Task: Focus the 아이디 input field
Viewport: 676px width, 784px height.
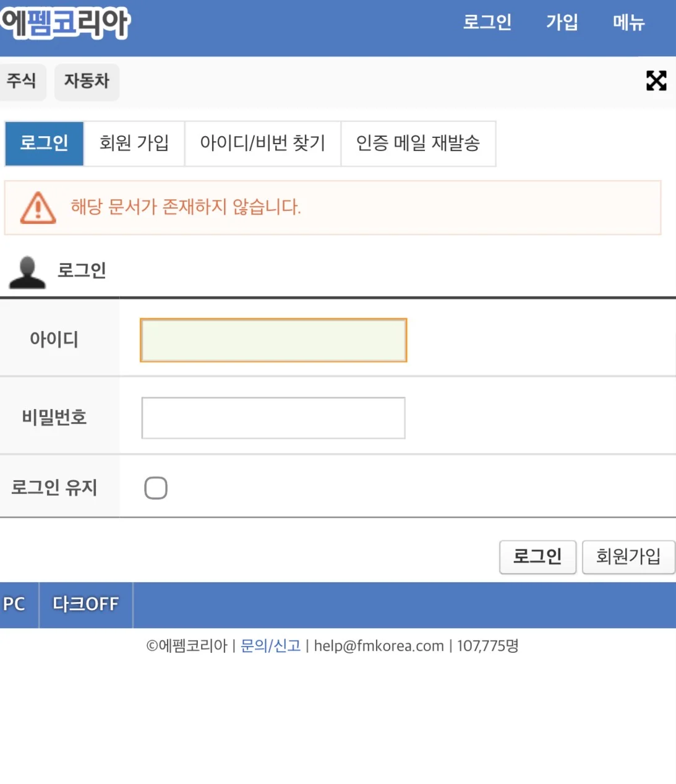Action: [273, 340]
